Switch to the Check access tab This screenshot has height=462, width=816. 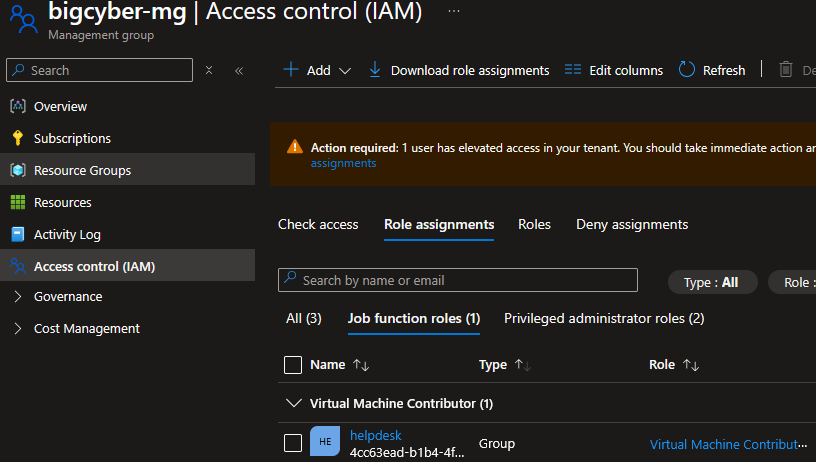click(x=318, y=224)
